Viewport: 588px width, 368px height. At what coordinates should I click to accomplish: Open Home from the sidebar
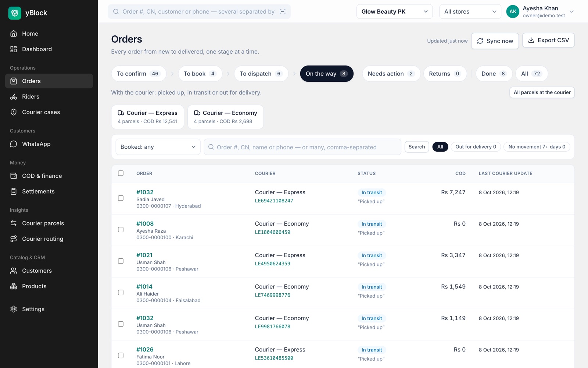pos(49,33)
